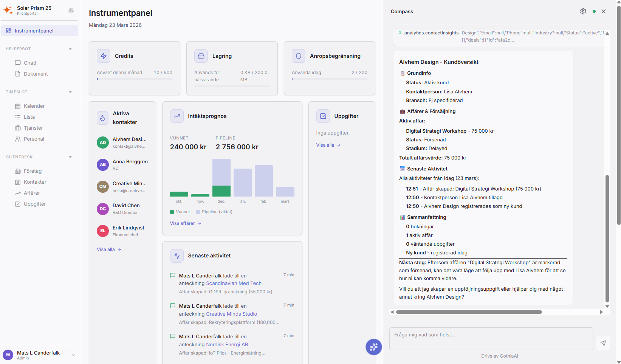Click the Lagring storage icon
This screenshot has width=621, height=364.
(201, 56)
